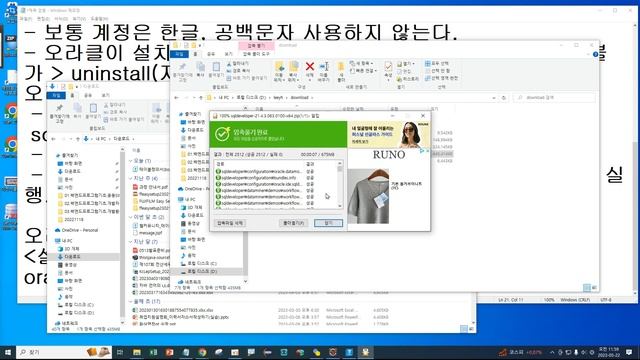Click taskbar 찾기 search box
This screenshot has height=360, width=640.
pos(64,352)
